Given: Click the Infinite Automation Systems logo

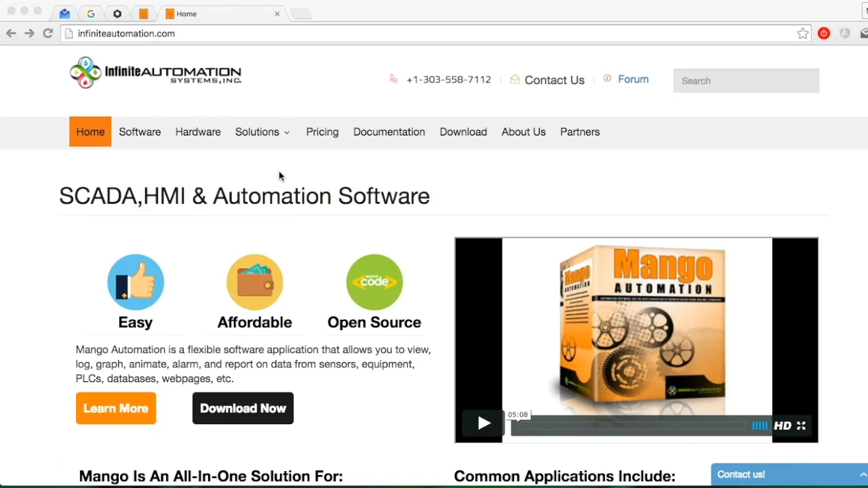Looking at the screenshot, I should (x=155, y=73).
